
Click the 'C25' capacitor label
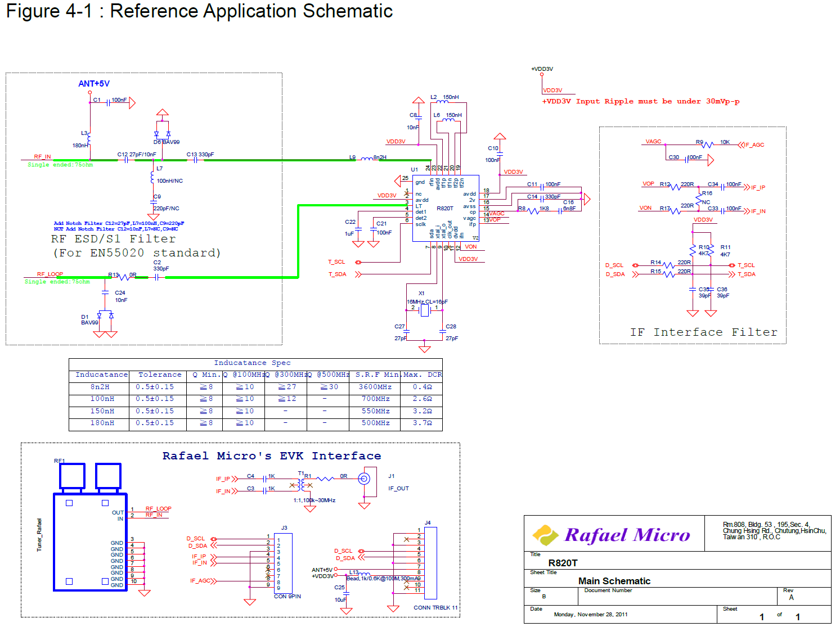click(x=339, y=588)
